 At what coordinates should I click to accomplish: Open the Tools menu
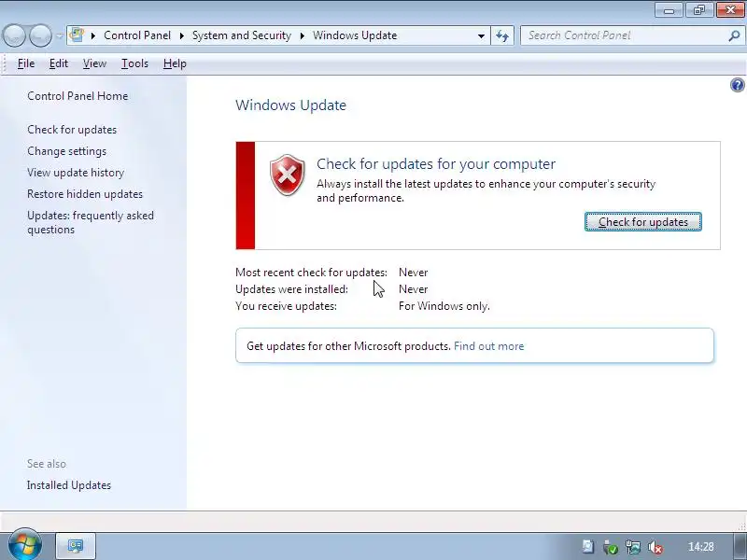134,63
